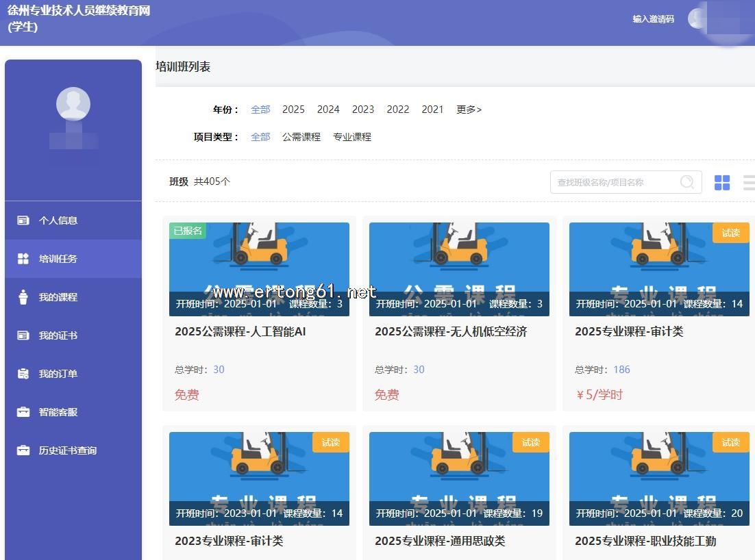The image size is (755, 560).
Task: Filter project type by 专业课程
Action: tap(352, 137)
